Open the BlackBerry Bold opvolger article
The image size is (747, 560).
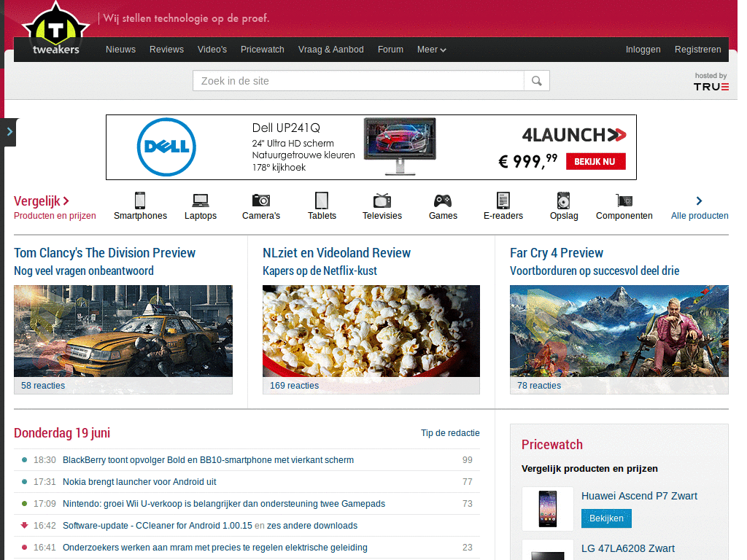pos(208,460)
